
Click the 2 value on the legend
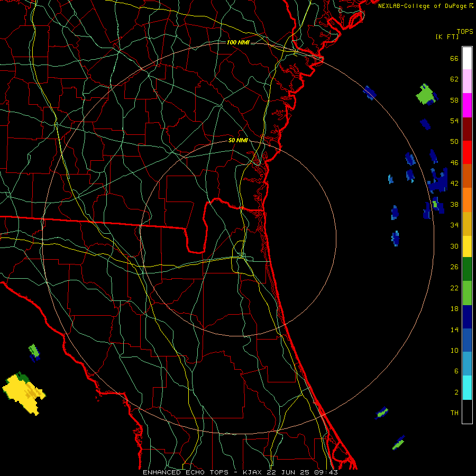point(456,392)
